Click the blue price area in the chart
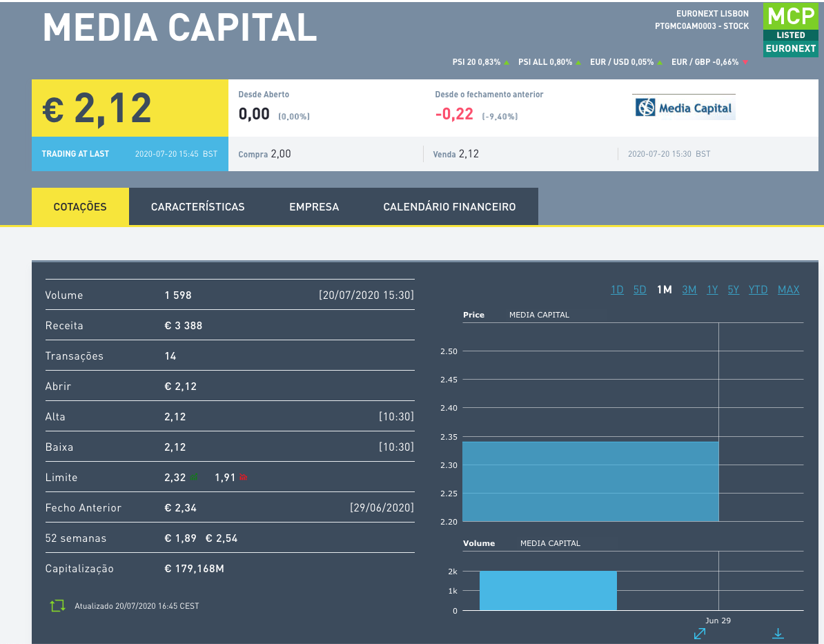 coord(590,482)
